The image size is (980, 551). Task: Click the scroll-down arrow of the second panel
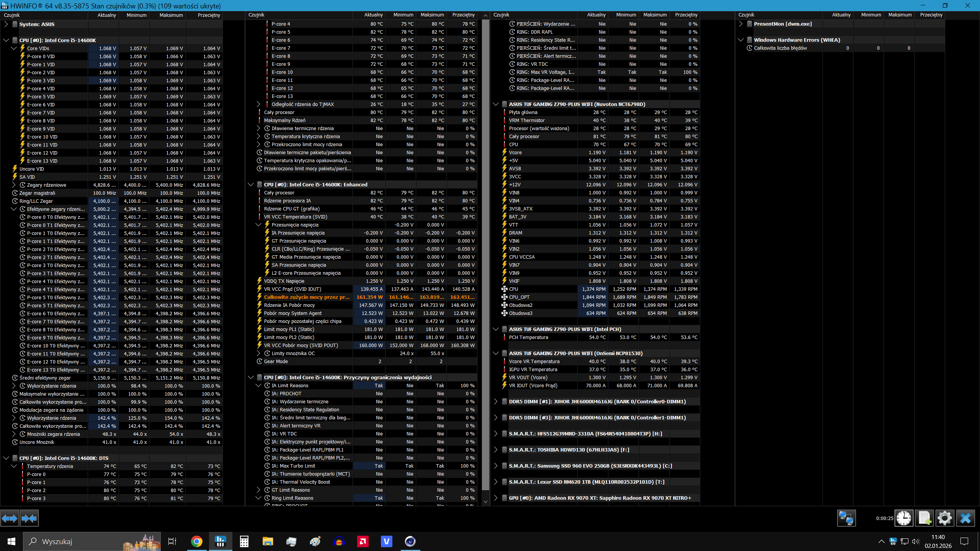[x=485, y=502]
